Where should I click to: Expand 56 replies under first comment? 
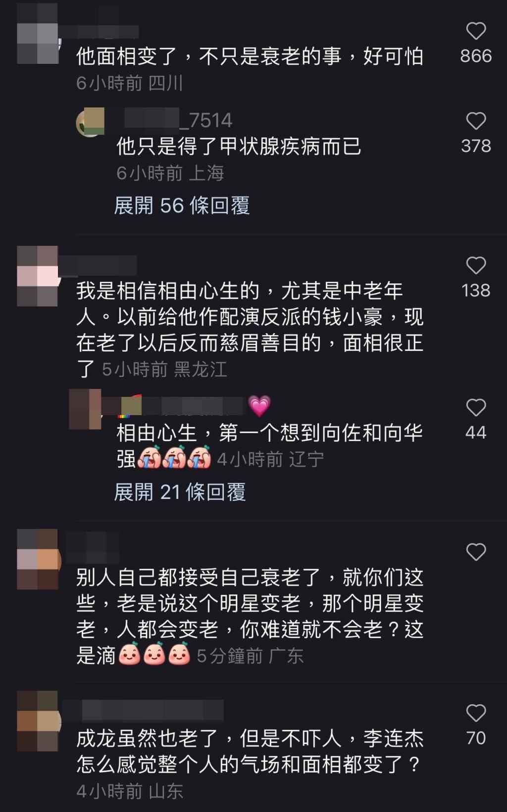click(x=182, y=205)
